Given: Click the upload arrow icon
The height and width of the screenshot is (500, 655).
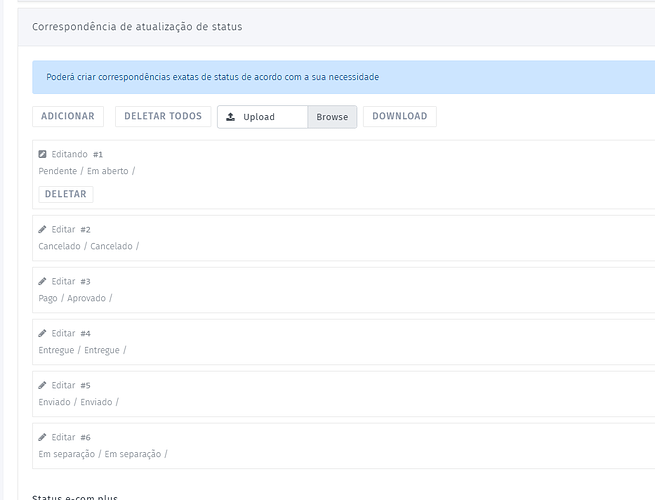Looking at the screenshot, I should tap(231, 117).
